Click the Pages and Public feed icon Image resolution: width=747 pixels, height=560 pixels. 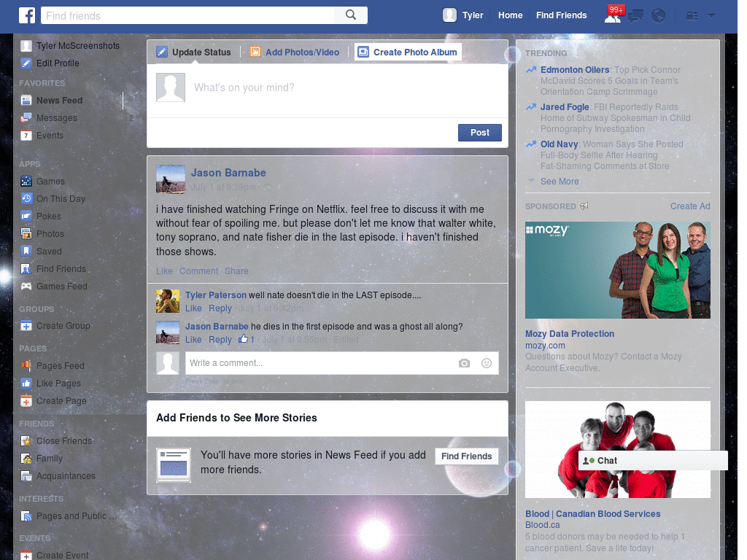26,516
